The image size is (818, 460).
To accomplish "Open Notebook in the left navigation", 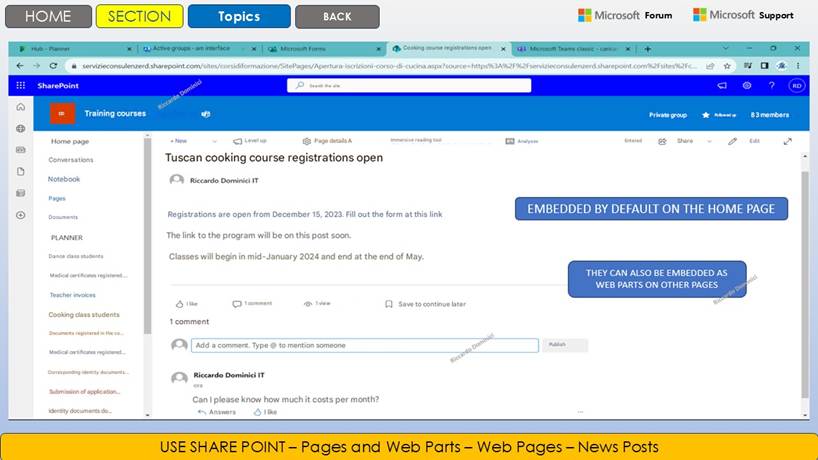I will coord(64,179).
